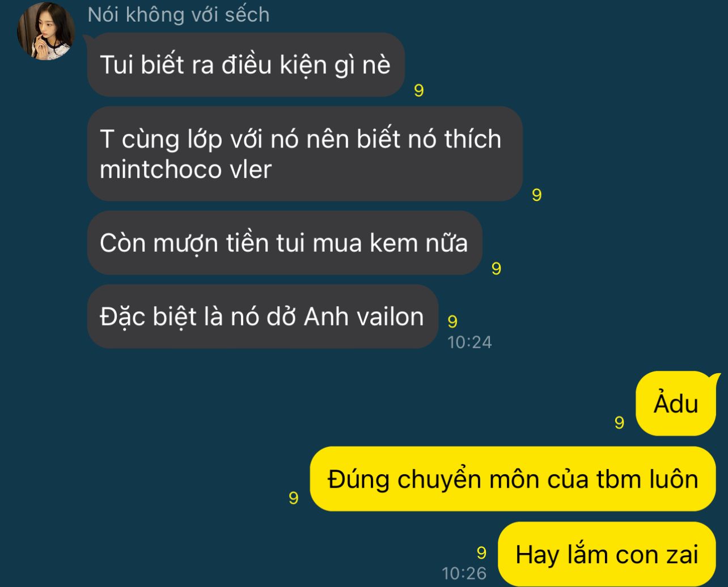Screen dimensions: 728x587
Task: Select the "Còn mượn tiền tui mua kem nữa" bubble
Action: (x=285, y=243)
